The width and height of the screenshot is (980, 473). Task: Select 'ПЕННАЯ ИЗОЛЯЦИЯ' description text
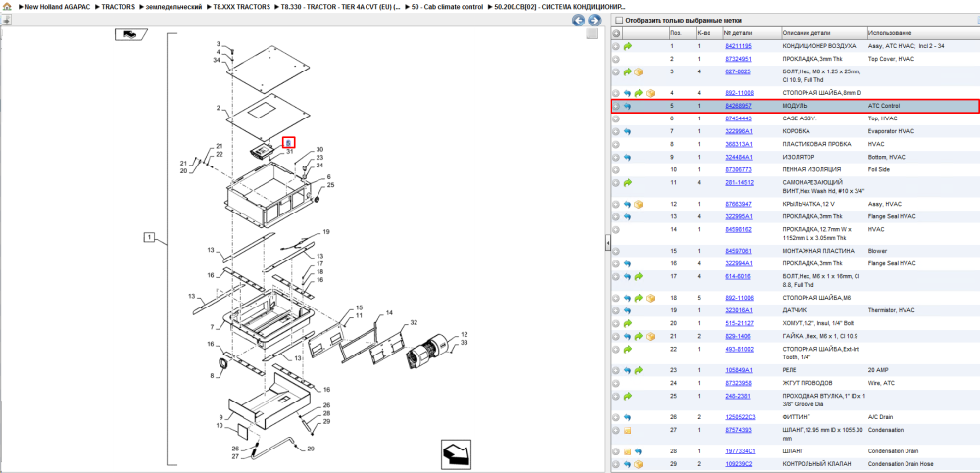(811, 170)
